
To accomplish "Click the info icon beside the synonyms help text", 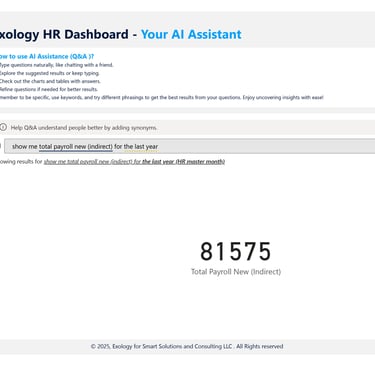I will point(3,127).
